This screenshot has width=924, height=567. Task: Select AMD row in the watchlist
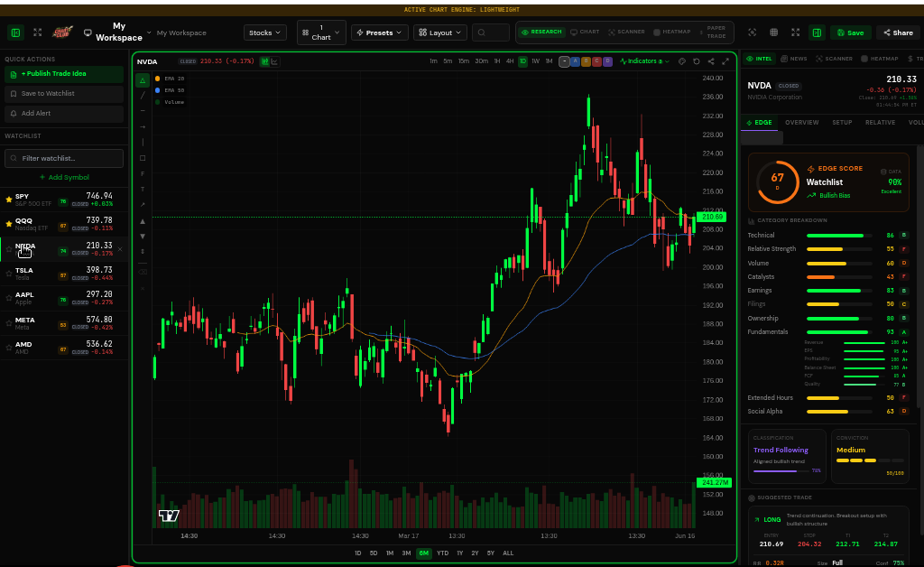(x=64, y=348)
